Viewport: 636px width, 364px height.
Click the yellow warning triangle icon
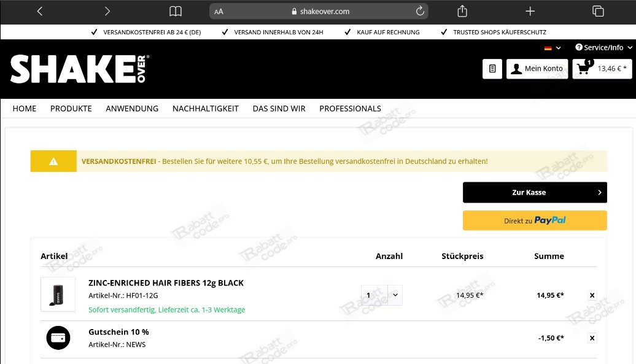(53, 161)
